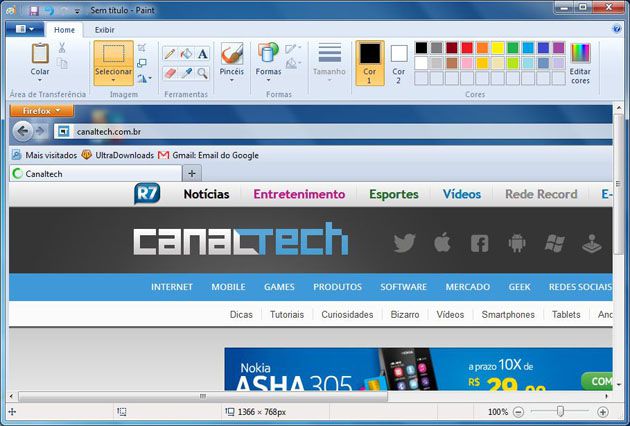Click the Tamanho line thickness icon

pyautogui.click(x=329, y=53)
